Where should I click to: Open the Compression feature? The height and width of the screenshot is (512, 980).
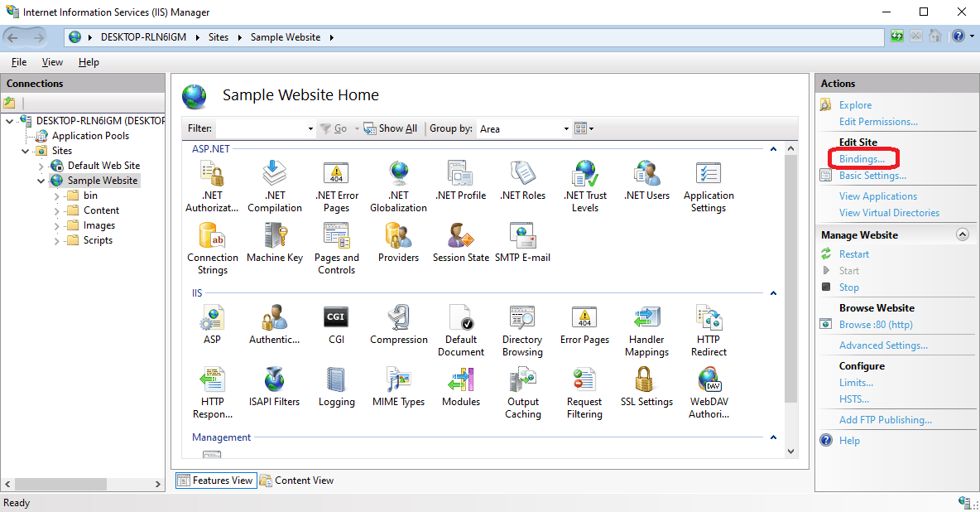[x=398, y=324]
